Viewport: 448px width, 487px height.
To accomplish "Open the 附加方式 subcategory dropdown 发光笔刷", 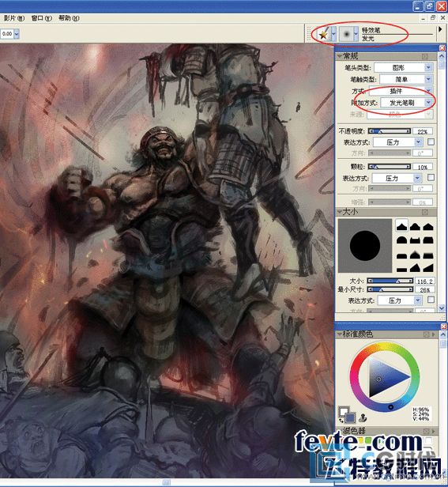I will point(406,103).
